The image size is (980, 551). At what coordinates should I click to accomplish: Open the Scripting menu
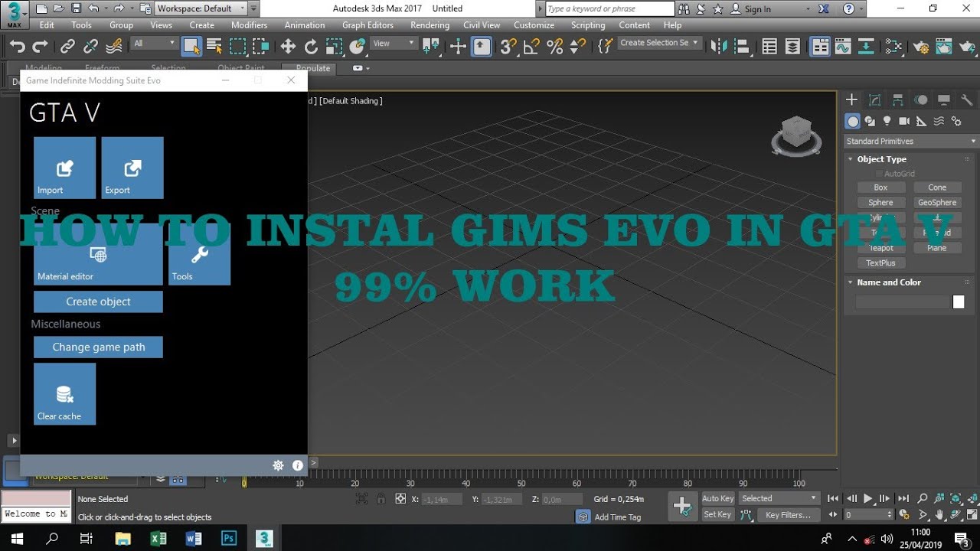(588, 25)
